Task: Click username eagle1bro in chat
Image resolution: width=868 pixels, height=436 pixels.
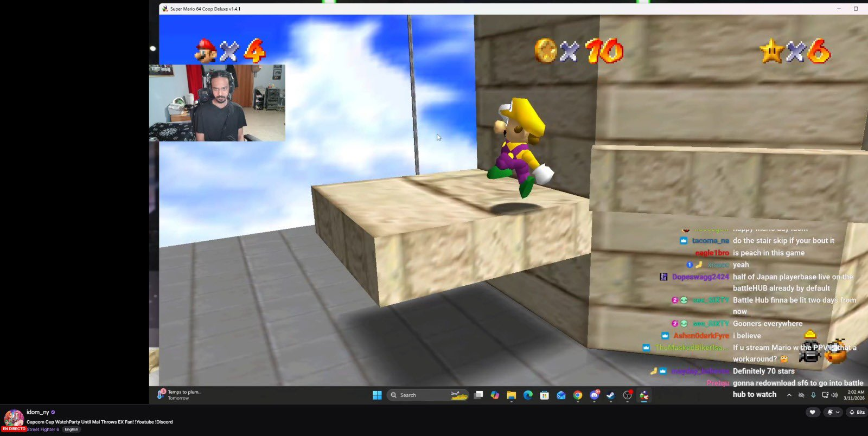Action: click(712, 253)
